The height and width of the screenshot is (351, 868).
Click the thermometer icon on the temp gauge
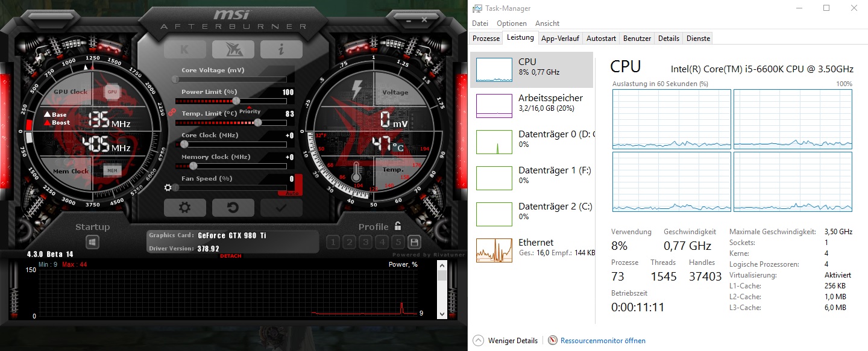click(356, 173)
